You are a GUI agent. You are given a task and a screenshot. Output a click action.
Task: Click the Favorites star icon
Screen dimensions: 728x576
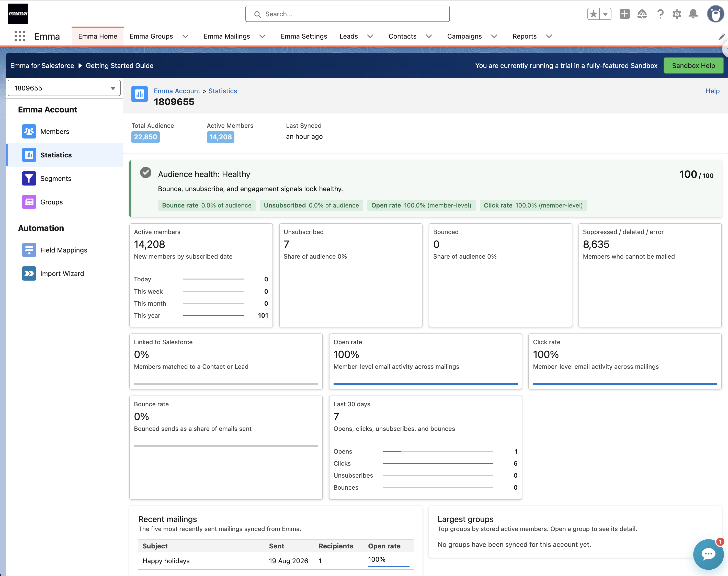(593, 14)
